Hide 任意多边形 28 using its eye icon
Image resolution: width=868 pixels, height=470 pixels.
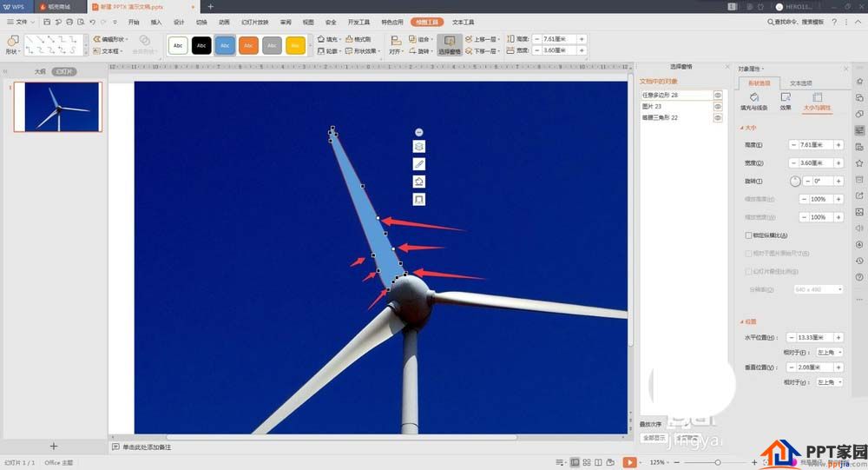click(x=718, y=96)
